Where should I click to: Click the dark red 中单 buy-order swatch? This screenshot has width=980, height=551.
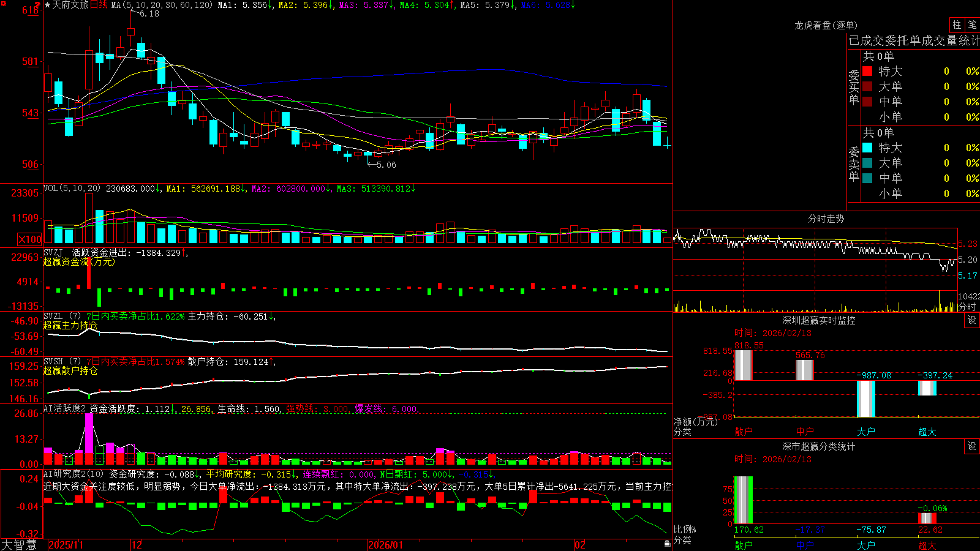(867, 102)
